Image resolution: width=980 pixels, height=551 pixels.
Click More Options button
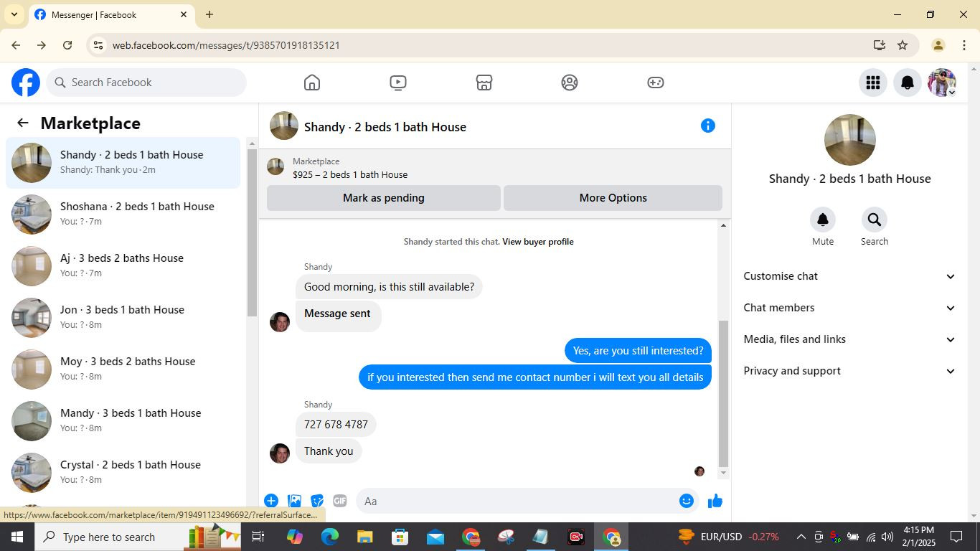613,198
